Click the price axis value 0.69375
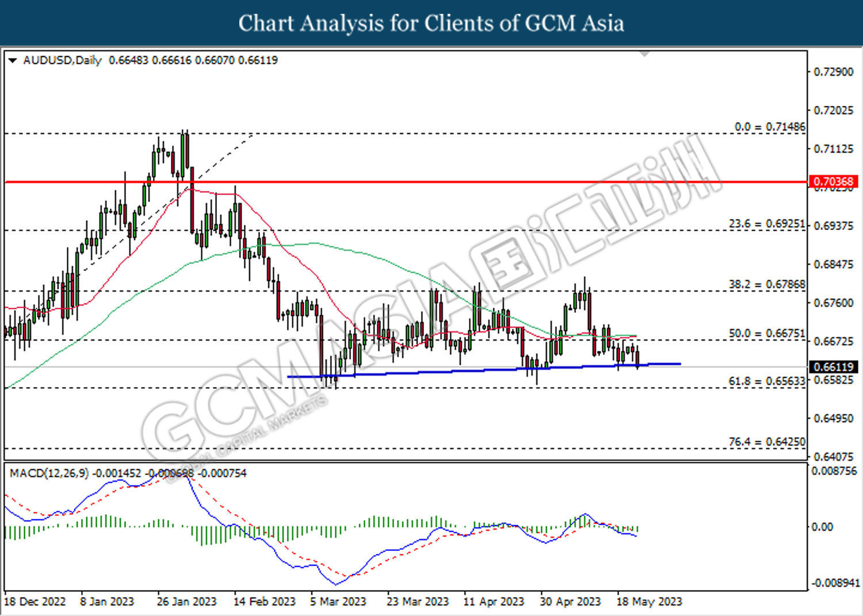 tap(834, 226)
